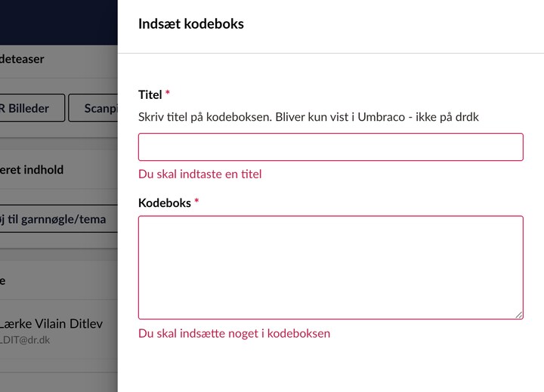The height and width of the screenshot is (392, 544).
Task: Click the Scanpi button behind the panel
Action: (94, 108)
